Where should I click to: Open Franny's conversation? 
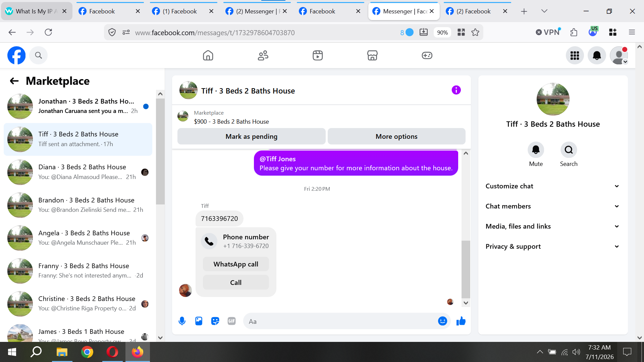(x=78, y=270)
